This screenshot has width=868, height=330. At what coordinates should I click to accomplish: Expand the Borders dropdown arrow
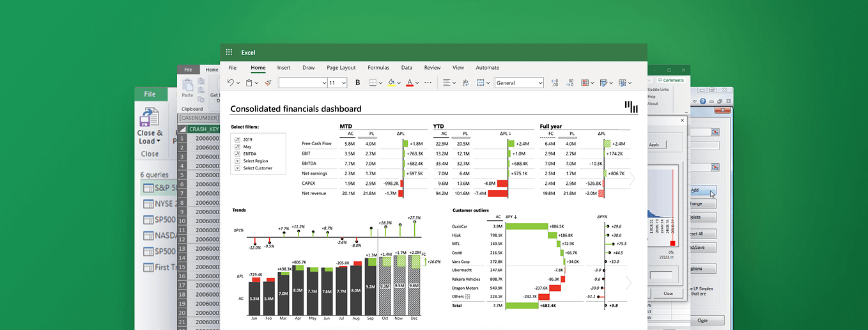(x=381, y=83)
